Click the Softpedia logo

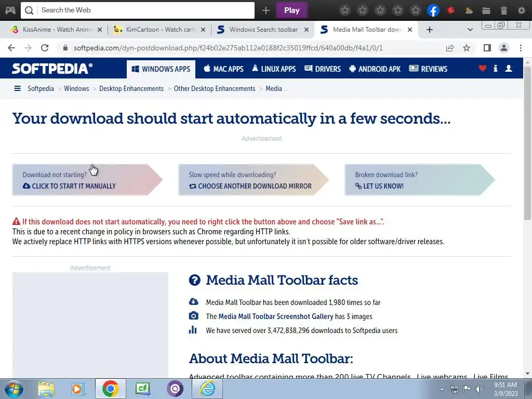pos(52,69)
